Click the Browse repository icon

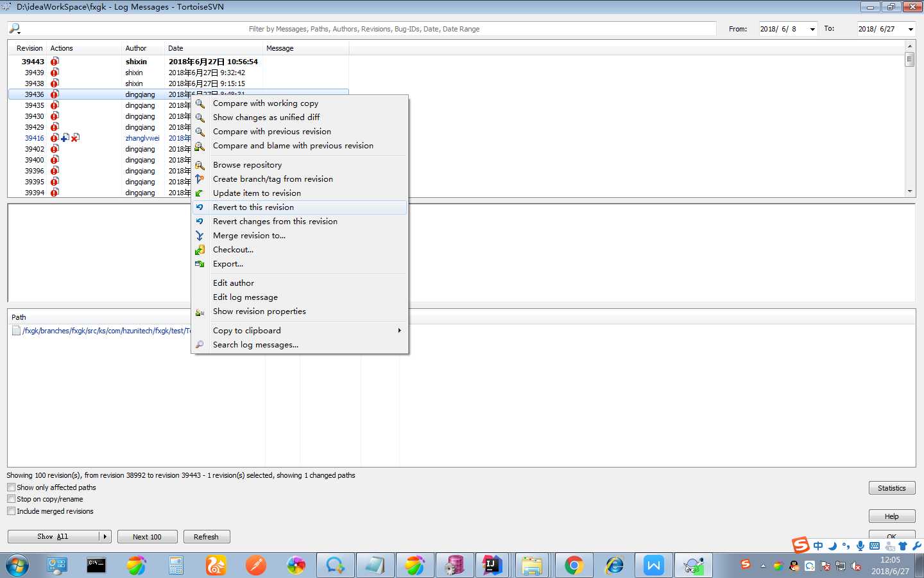click(x=200, y=165)
